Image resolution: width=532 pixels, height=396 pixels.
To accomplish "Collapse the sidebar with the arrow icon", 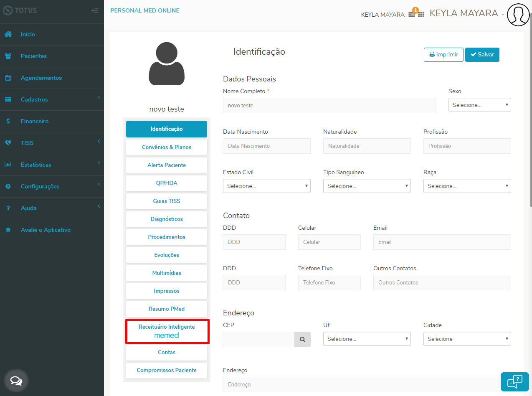I will (x=94, y=10).
